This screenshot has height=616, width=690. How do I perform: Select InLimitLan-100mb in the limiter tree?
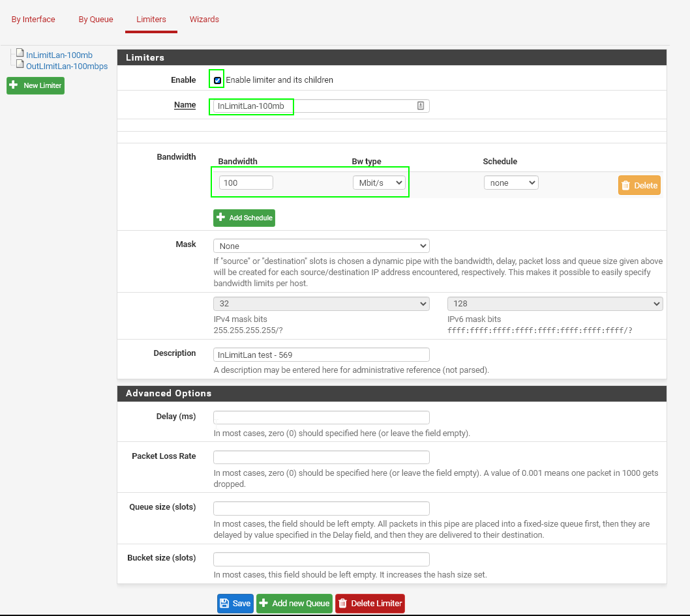[59, 55]
